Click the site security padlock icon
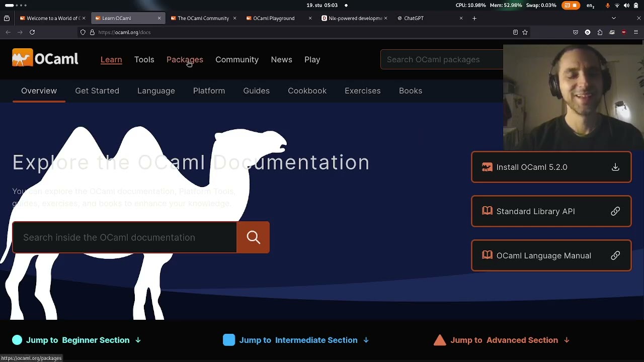 pyautogui.click(x=92, y=32)
